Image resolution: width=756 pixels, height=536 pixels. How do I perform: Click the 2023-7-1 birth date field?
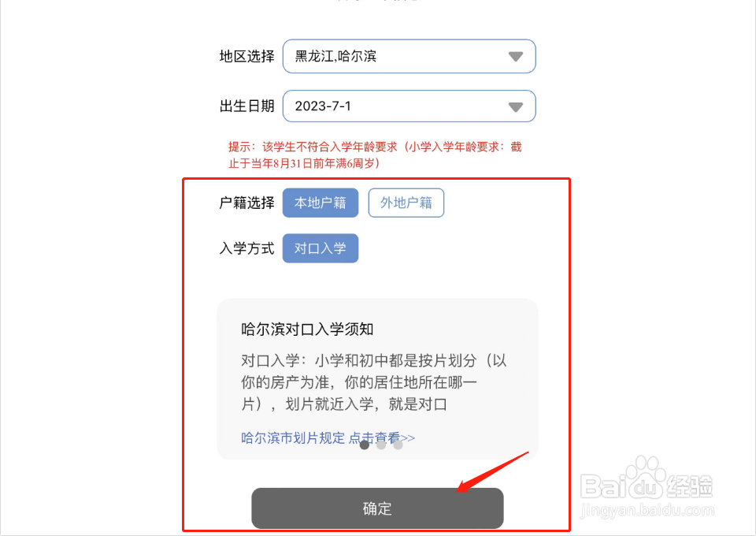(x=409, y=106)
